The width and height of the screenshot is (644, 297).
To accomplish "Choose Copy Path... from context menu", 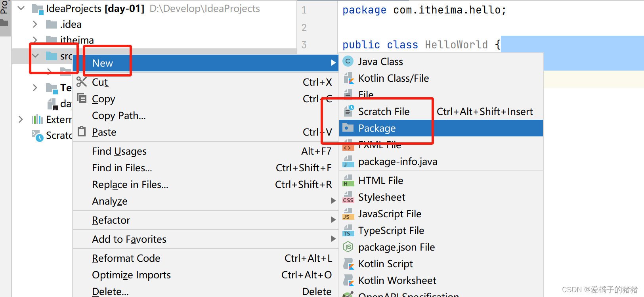I will point(119,115).
